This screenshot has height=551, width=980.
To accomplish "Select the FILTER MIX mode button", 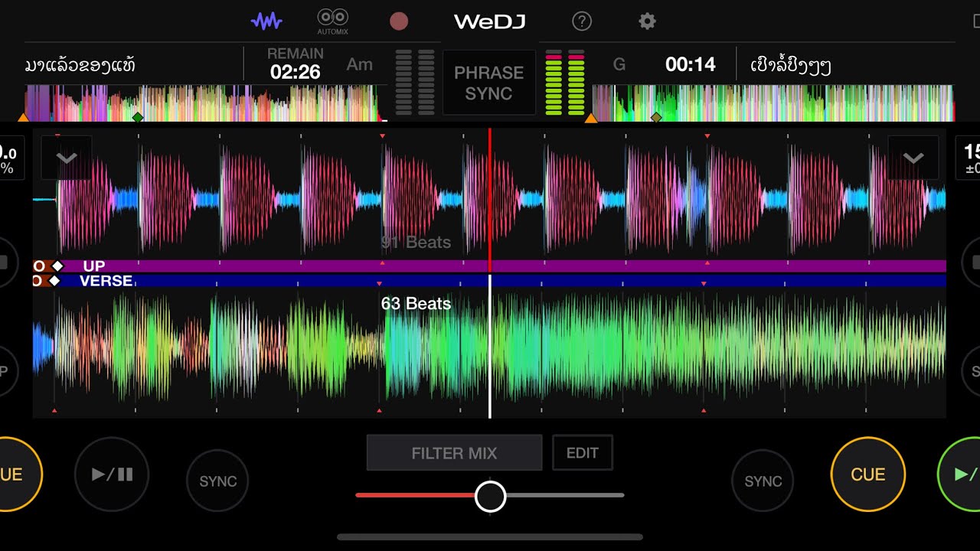I will pos(454,452).
